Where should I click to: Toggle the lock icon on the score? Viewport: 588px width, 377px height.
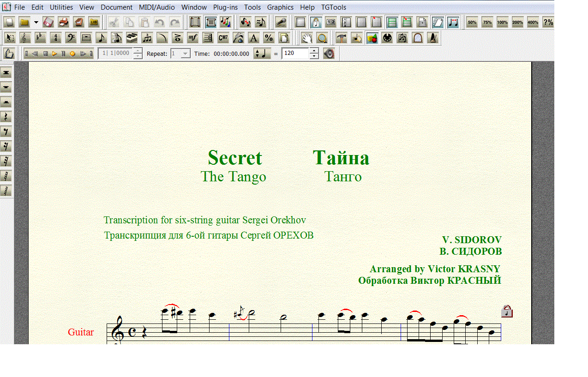tap(507, 311)
